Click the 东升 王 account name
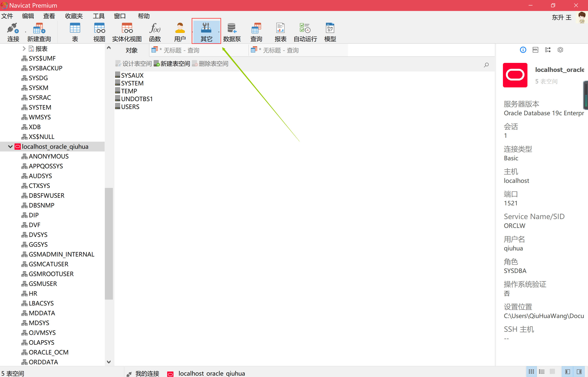 point(562,17)
